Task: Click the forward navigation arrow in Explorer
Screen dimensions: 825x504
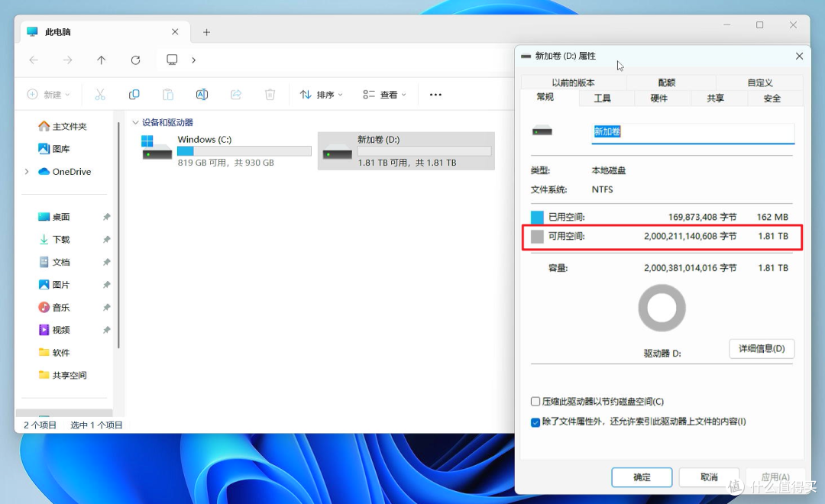Action: (x=67, y=60)
